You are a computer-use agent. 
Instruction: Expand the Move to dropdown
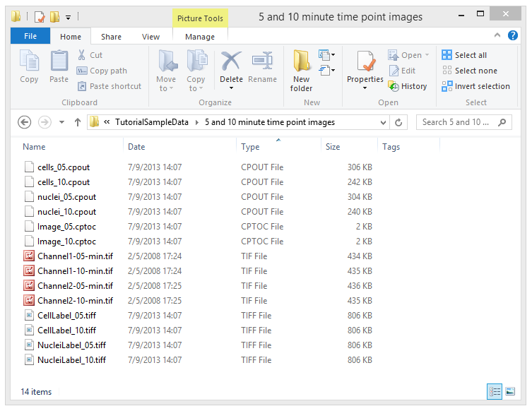(x=166, y=83)
